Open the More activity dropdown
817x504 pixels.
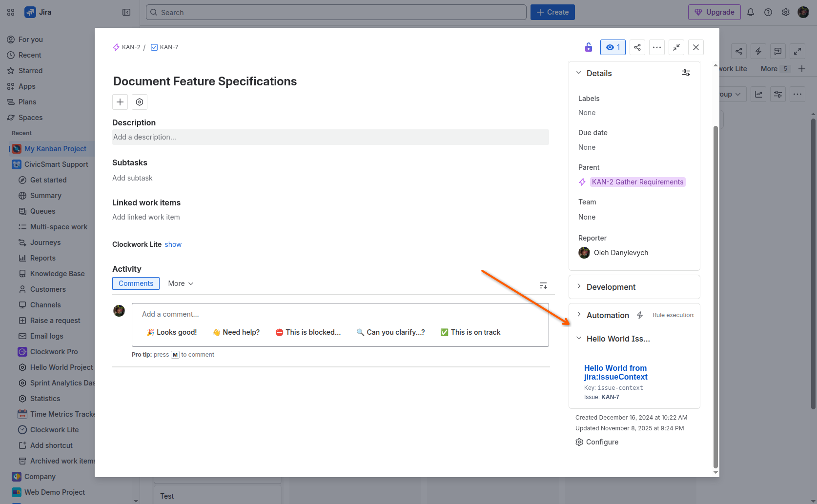181,283
